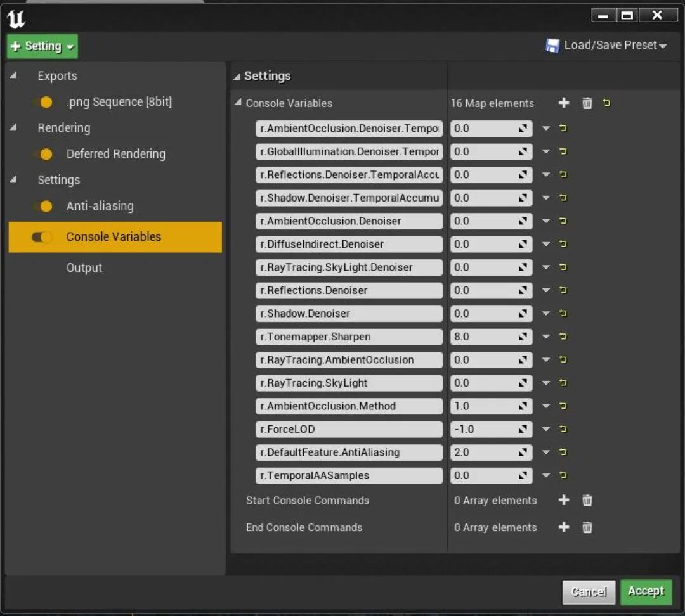Click the Accept button
685x616 pixels.
646,591
